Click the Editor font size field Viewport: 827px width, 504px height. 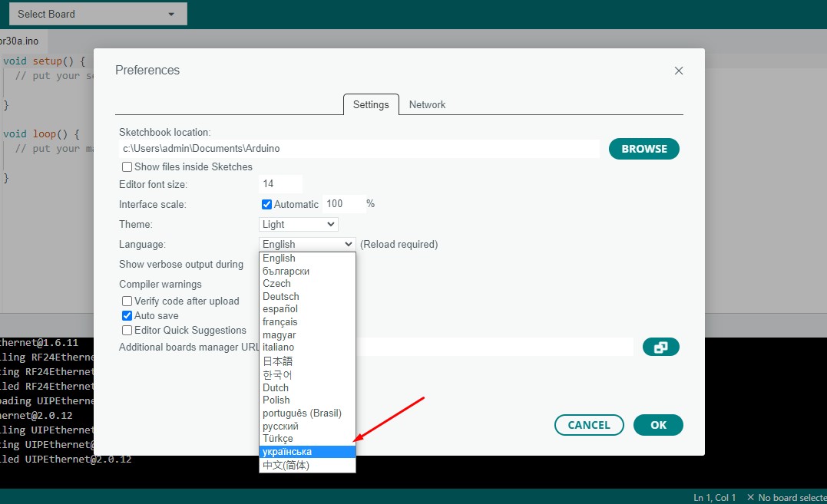point(280,184)
